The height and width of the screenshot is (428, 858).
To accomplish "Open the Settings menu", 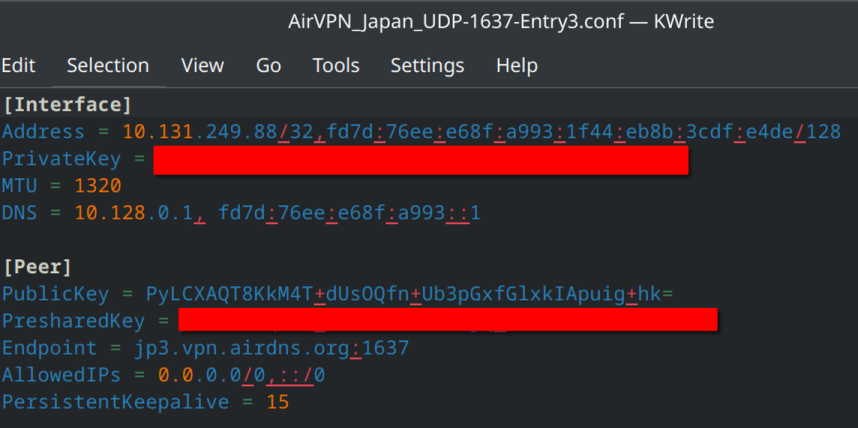I will coord(427,66).
